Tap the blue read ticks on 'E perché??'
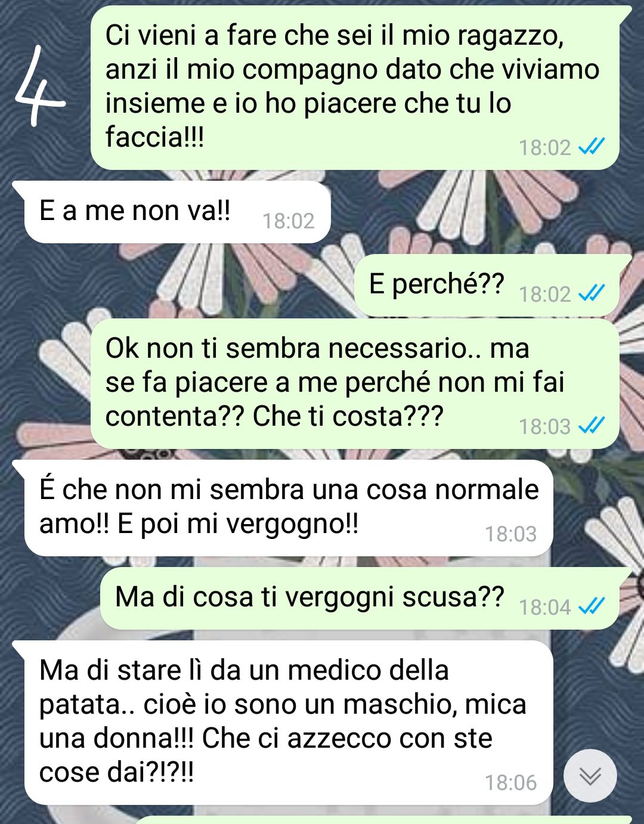 (592, 293)
